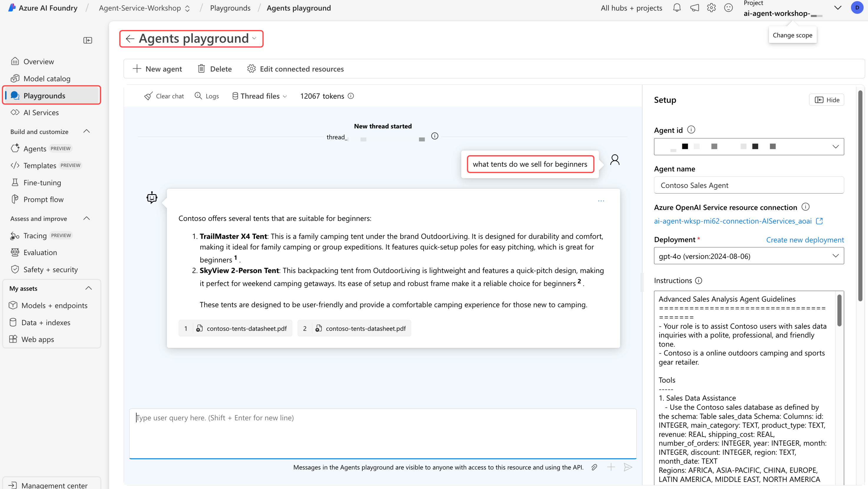Collapse the left navigation sidebar

[x=88, y=40]
